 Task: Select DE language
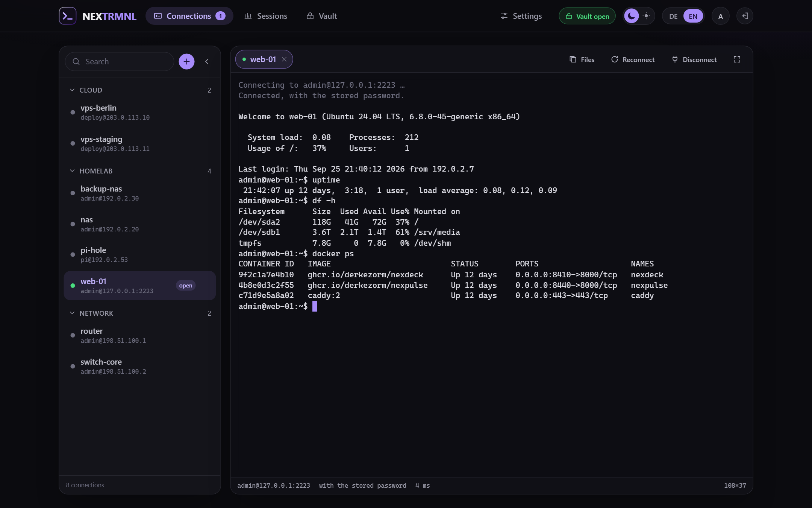[673, 16]
